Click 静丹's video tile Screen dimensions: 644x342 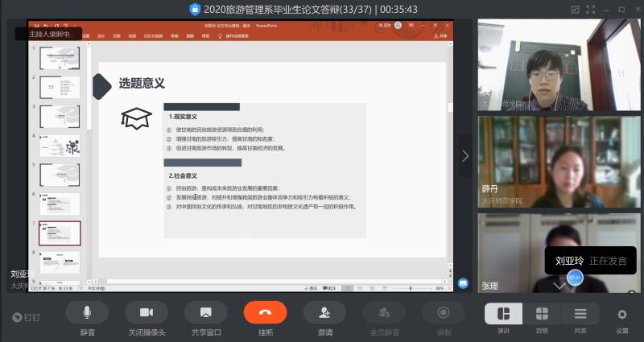pos(559,162)
